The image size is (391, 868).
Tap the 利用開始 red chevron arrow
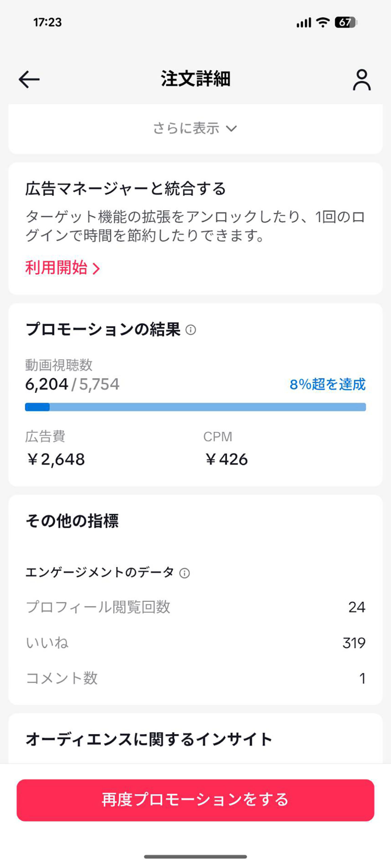(97, 269)
